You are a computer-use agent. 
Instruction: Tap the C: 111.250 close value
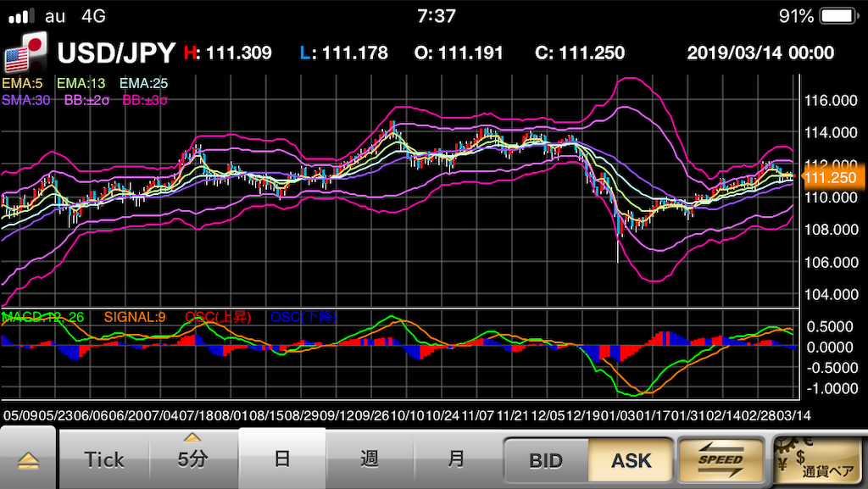pyautogui.click(x=580, y=53)
